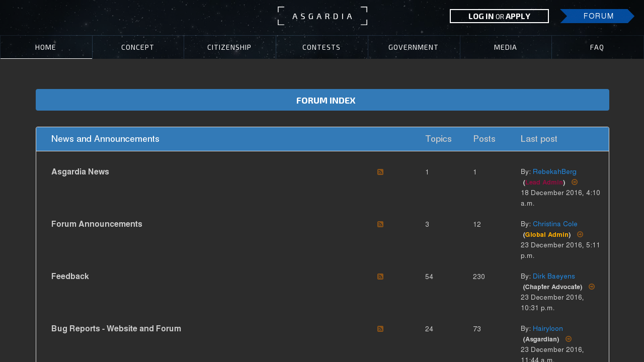Open the Forum Announcements forum

[x=97, y=224]
